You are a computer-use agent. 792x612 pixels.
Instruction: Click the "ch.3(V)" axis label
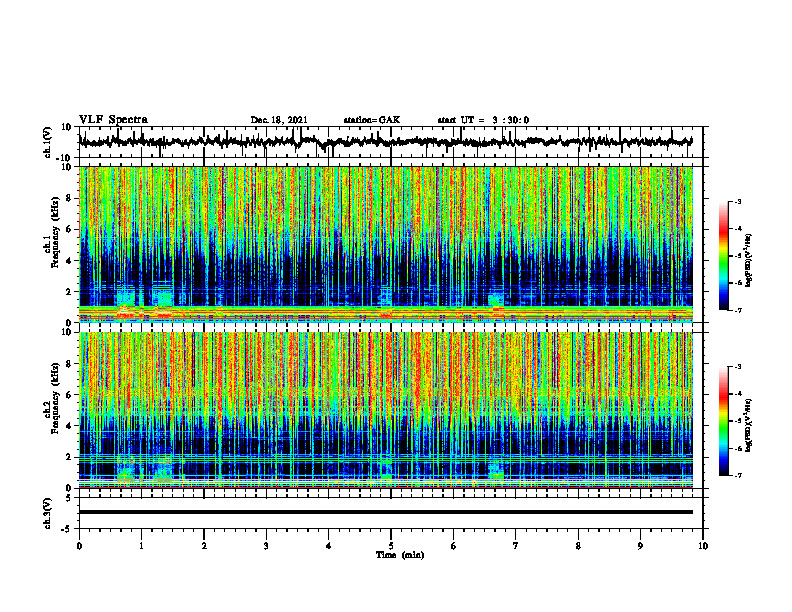(48, 514)
